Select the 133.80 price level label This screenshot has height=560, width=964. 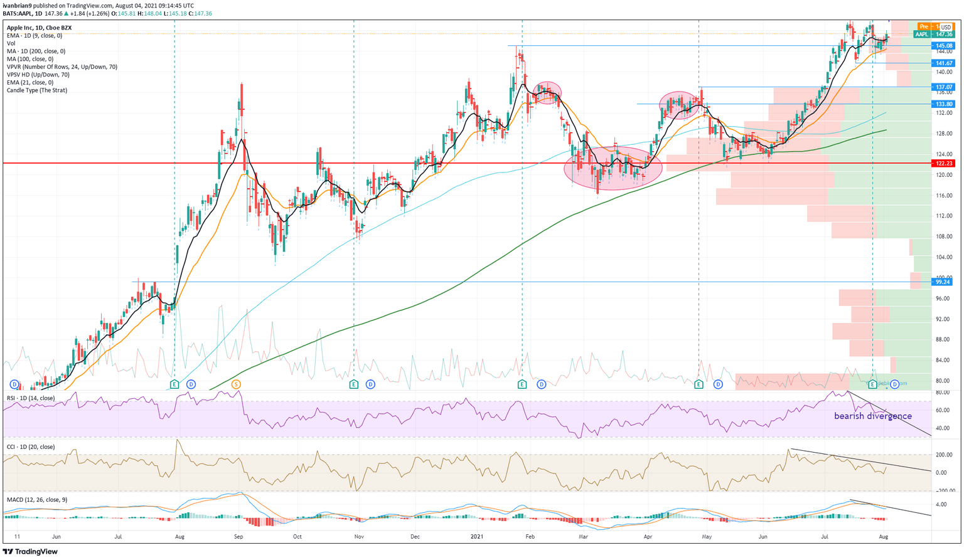[943, 104]
